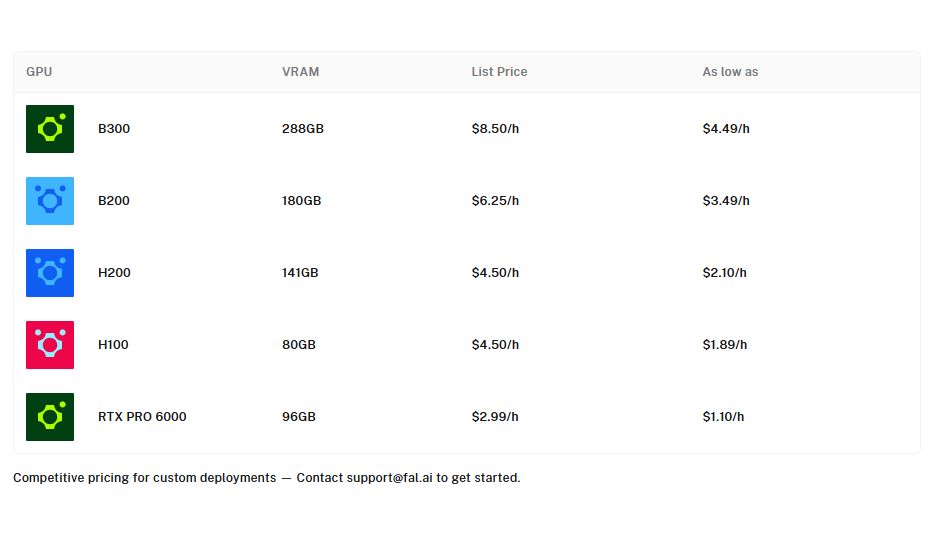
Task: Click the green RTX PRO 6000 icon
Action: point(50,417)
